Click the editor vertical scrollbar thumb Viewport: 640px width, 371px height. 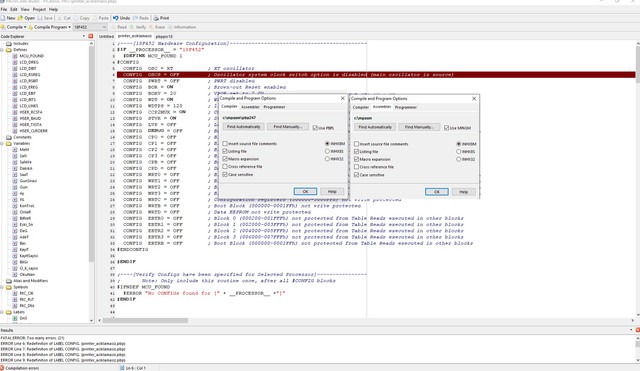[x=638, y=65]
